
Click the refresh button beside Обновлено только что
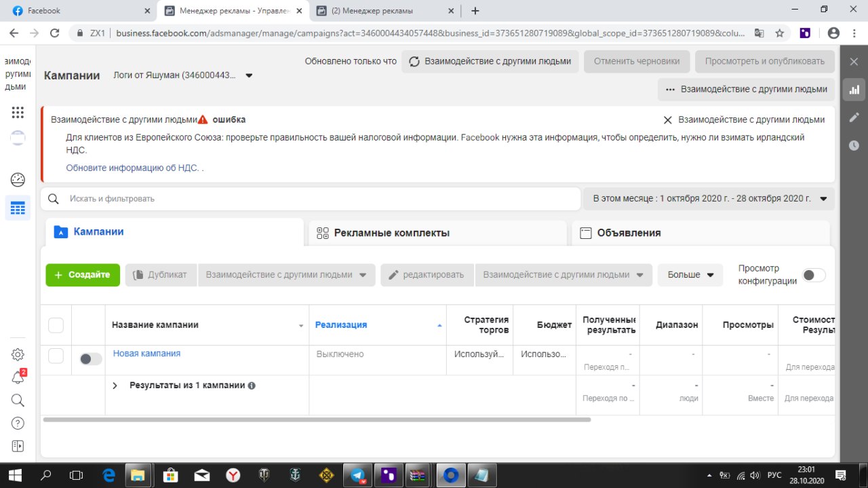tap(490, 61)
